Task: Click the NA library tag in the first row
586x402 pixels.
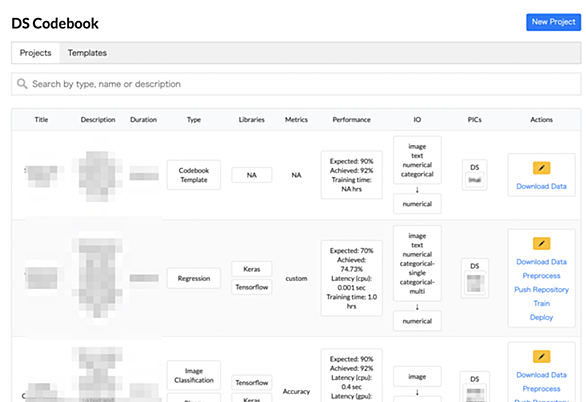Action: pyautogui.click(x=252, y=175)
